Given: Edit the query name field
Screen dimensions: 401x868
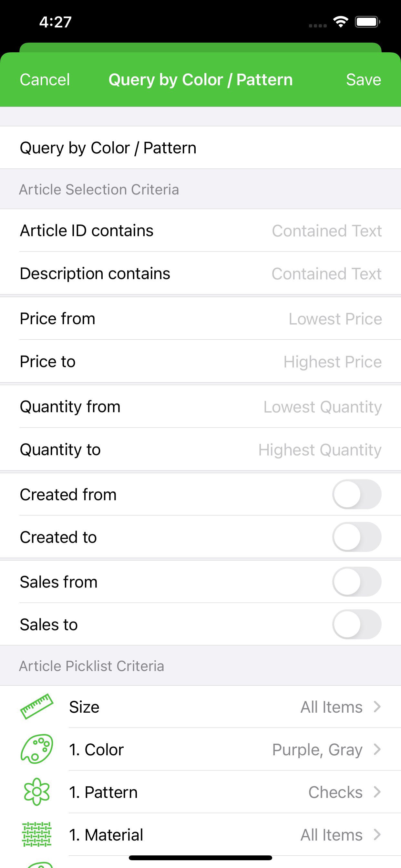Looking at the screenshot, I should [x=200, y=148].
